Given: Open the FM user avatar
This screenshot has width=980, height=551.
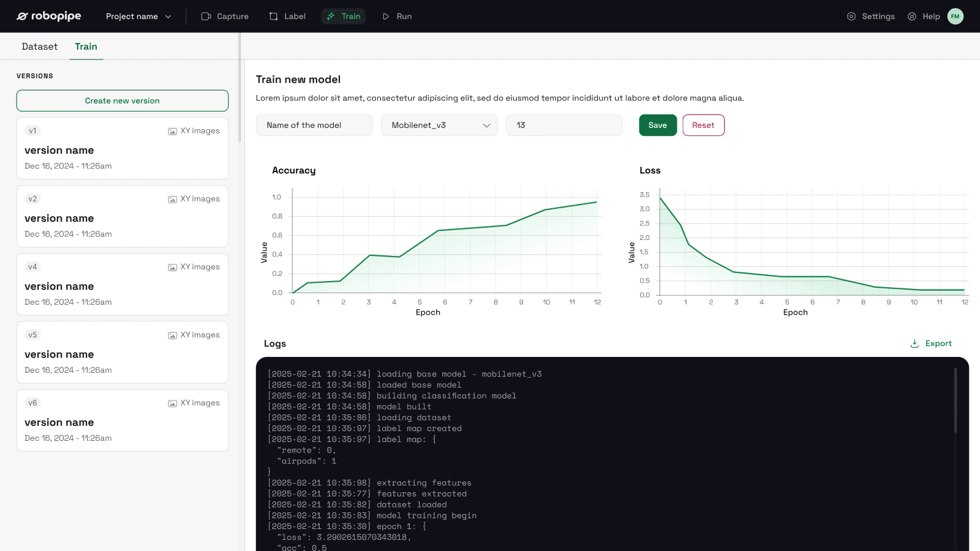Looking at the screenshot, I should [956, 17].
